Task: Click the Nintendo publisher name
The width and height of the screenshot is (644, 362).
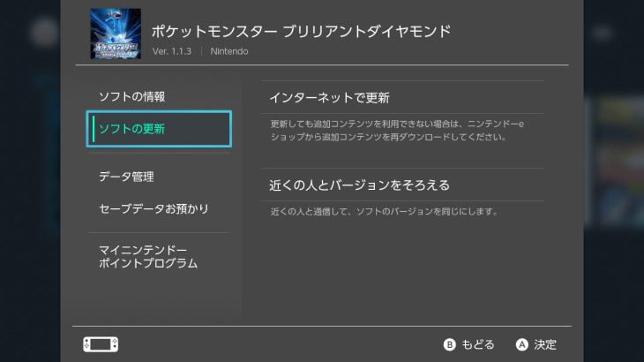Action: (229, 51)
